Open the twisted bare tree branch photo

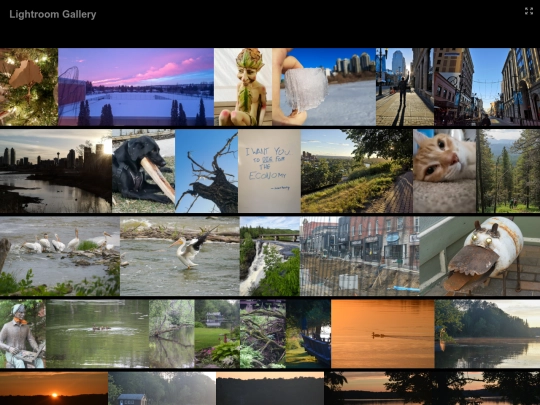pos(207,171)
